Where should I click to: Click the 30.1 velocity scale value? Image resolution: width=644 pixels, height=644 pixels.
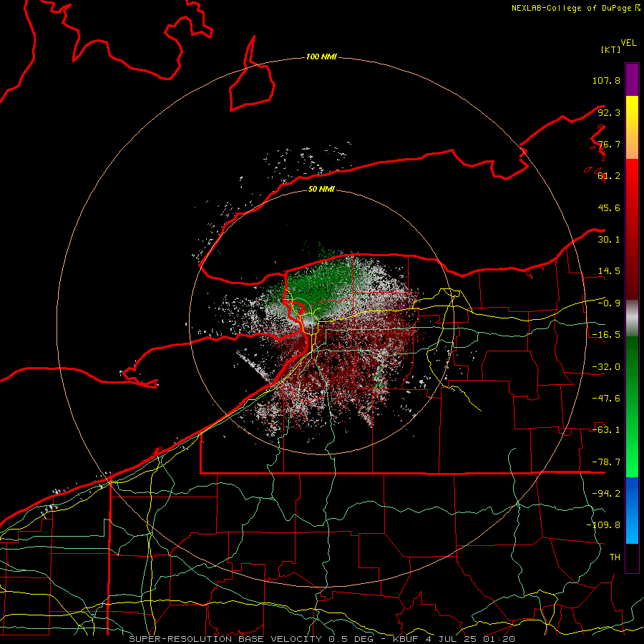tap(609, 240)
